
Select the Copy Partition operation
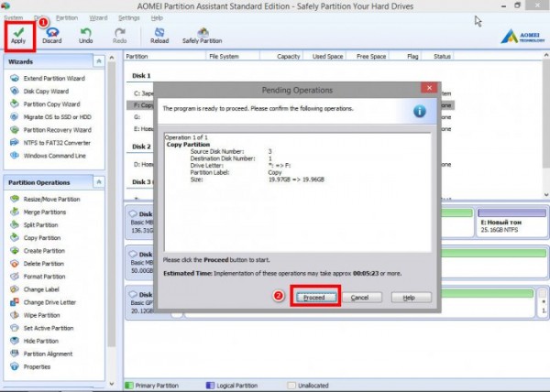(36, 238)
